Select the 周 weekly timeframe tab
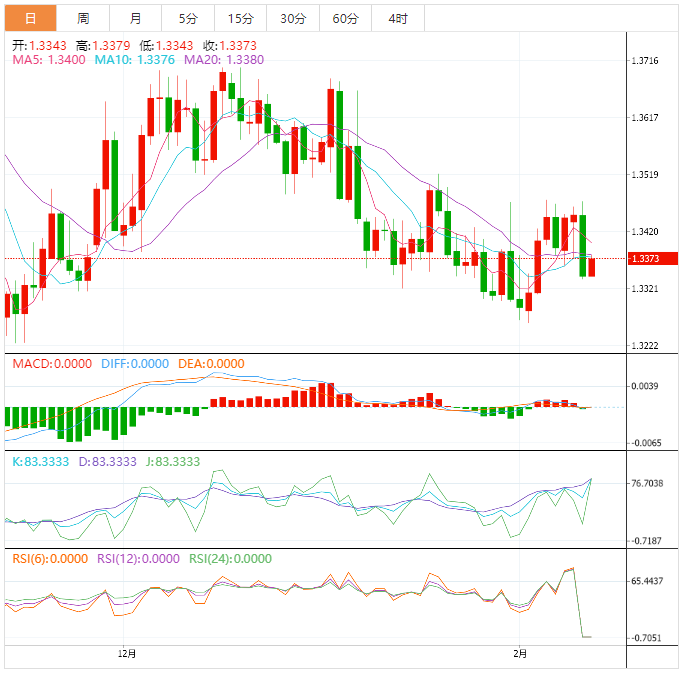Viewport: 685px width, 673px height. [83, 18]
